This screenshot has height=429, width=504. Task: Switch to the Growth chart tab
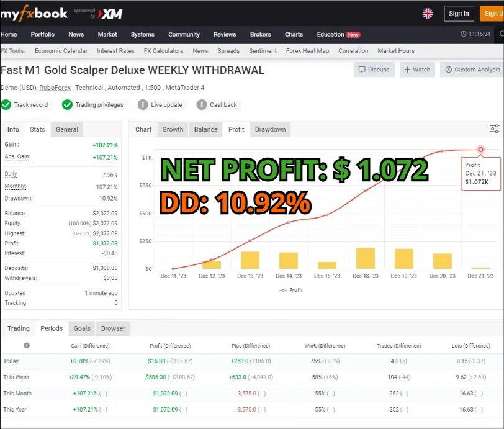click(173, 129)
